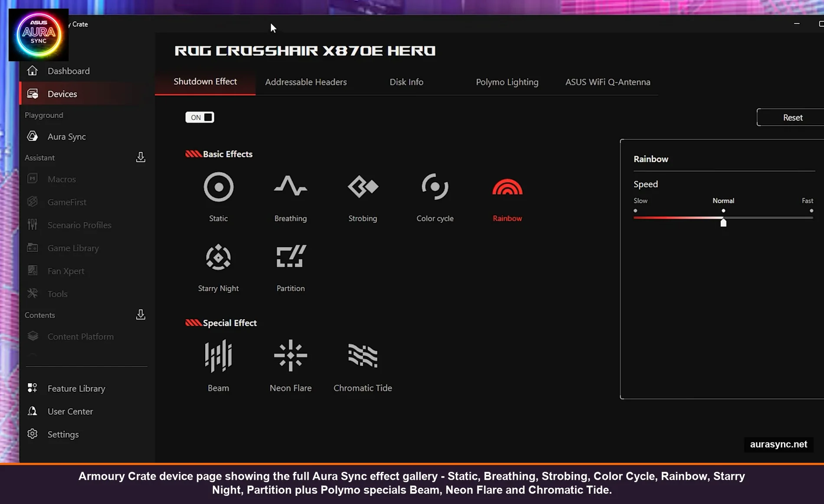The image size is (824, 504).
Task: Choose the Starry Night effect
Action: click(x=218, y=257)
